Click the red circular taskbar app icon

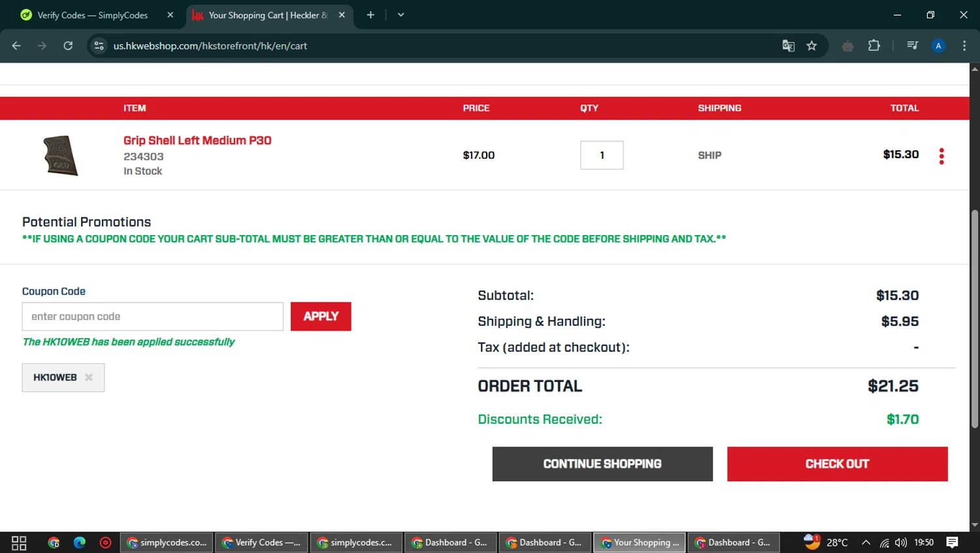105,543
